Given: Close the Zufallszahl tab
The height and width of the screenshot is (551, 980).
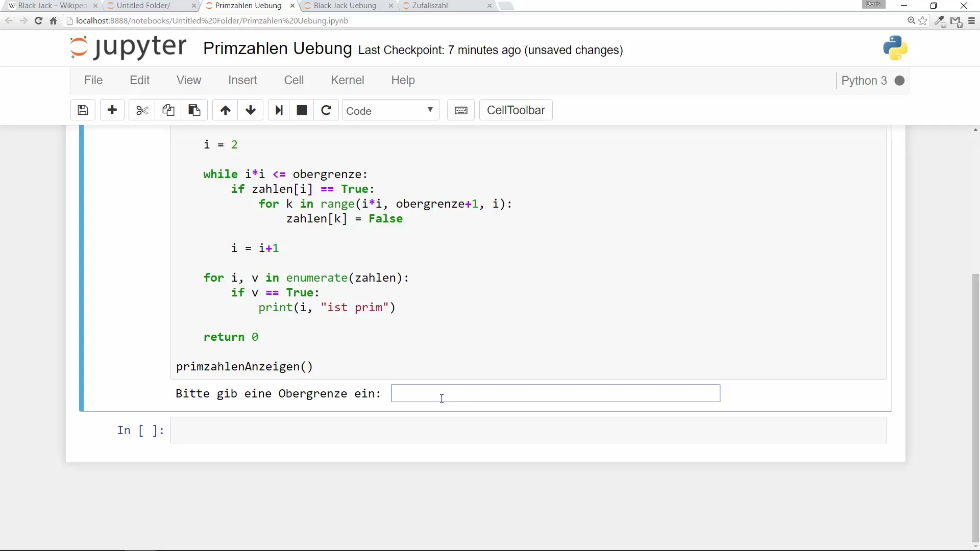Looking at the screenshot, I should (489, 6).
